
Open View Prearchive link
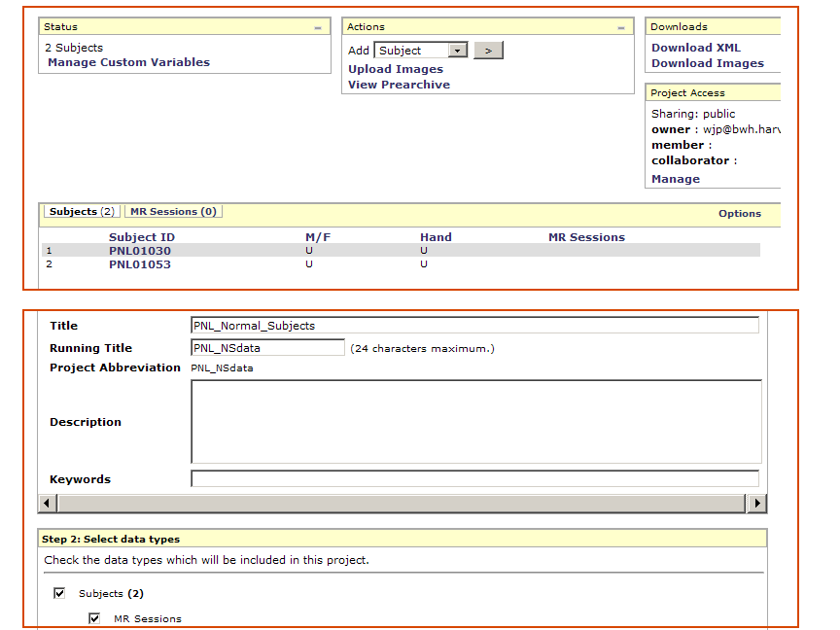click(399, 85)
